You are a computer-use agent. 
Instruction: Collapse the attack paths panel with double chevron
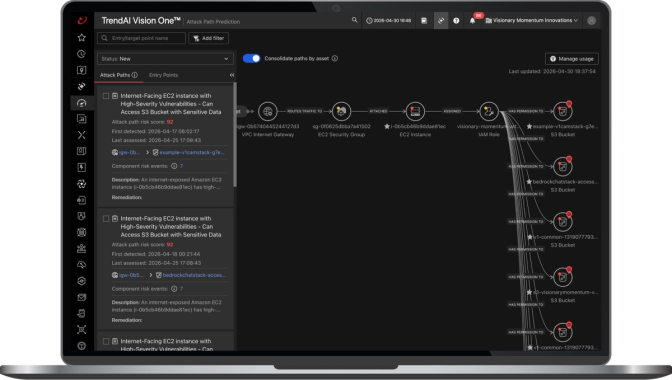point(232,75)
